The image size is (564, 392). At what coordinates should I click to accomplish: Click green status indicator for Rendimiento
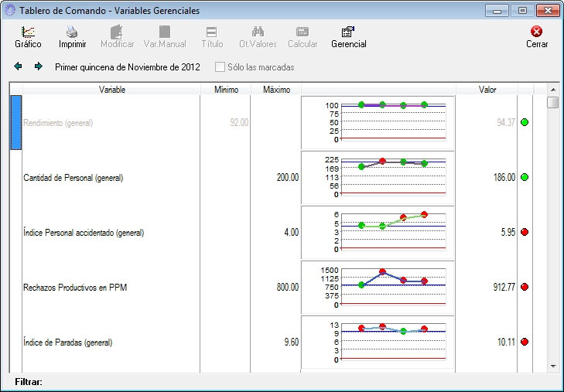point(525,122)
